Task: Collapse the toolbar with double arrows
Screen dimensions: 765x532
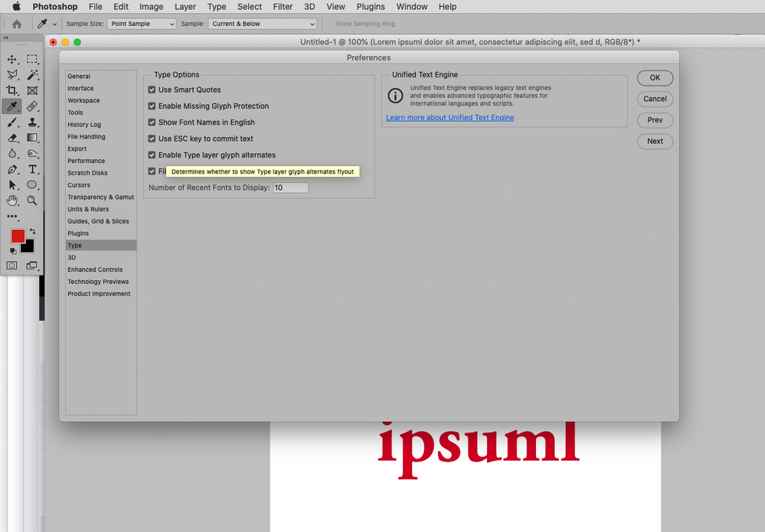Action: click(x=6, y=38)
